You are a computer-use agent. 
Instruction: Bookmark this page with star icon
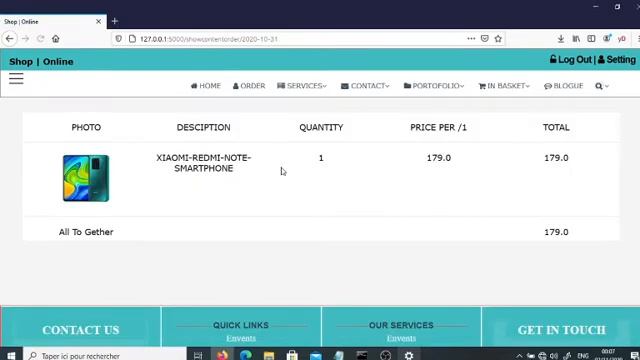pos(498,39)
